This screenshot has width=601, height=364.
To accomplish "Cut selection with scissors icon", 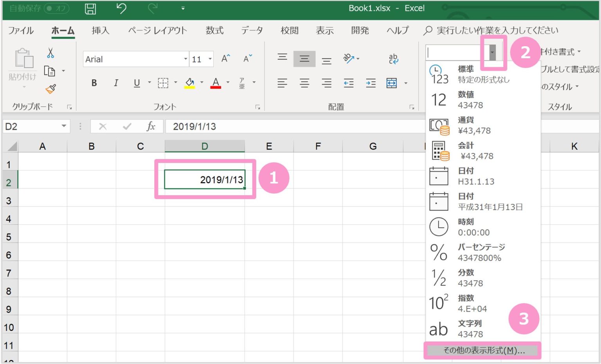I will tap(50, 53).
